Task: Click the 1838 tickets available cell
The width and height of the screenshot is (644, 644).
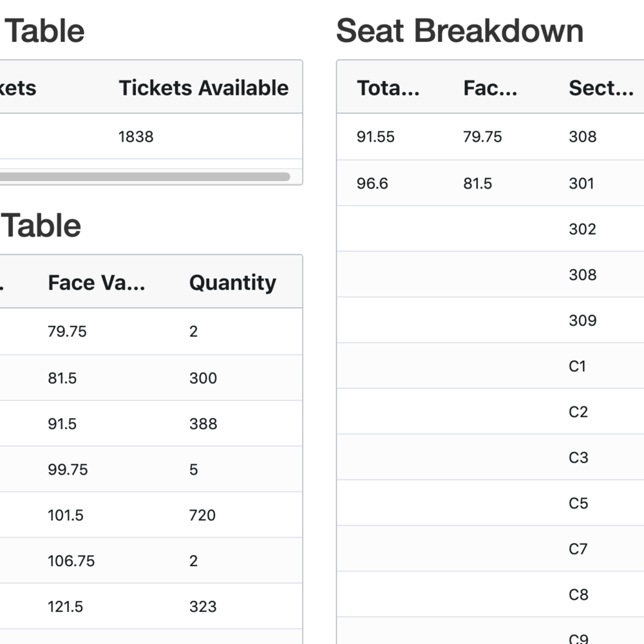Action: coord(136,137)
